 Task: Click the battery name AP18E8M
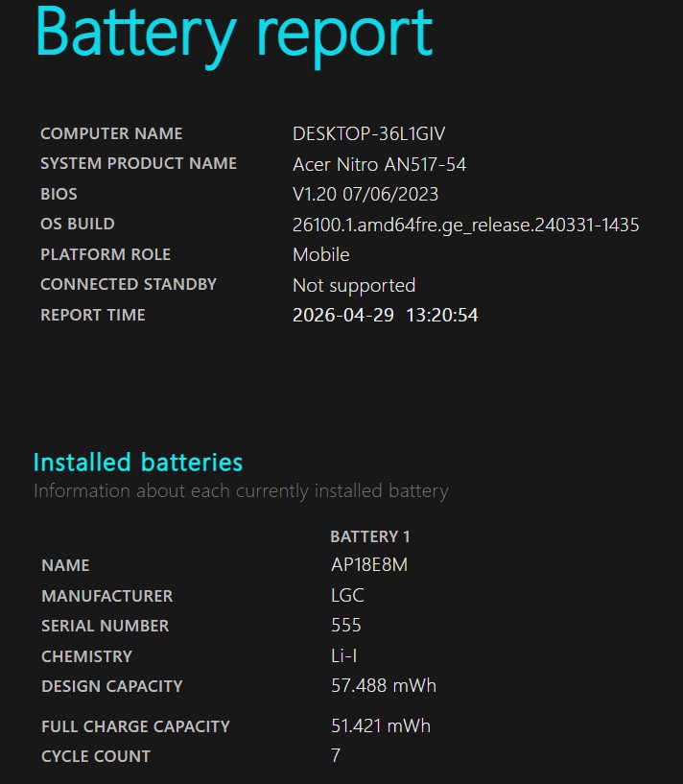point(368,565)
